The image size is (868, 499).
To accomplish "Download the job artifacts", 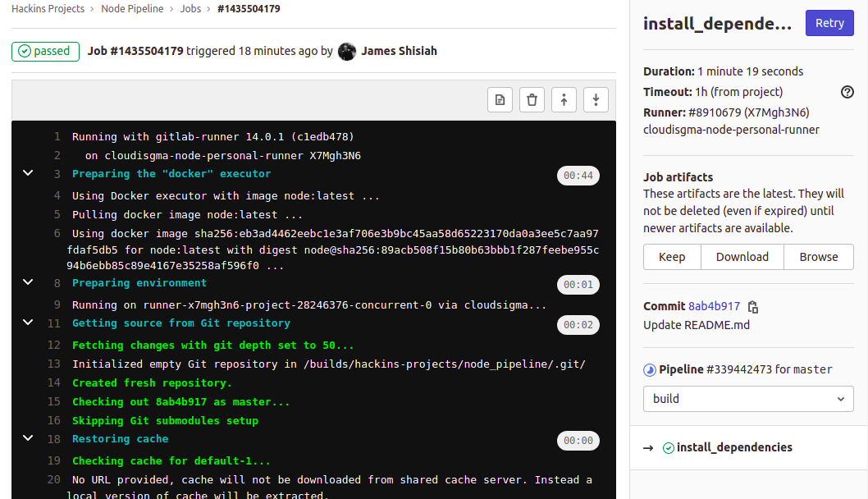I will 742,257.
